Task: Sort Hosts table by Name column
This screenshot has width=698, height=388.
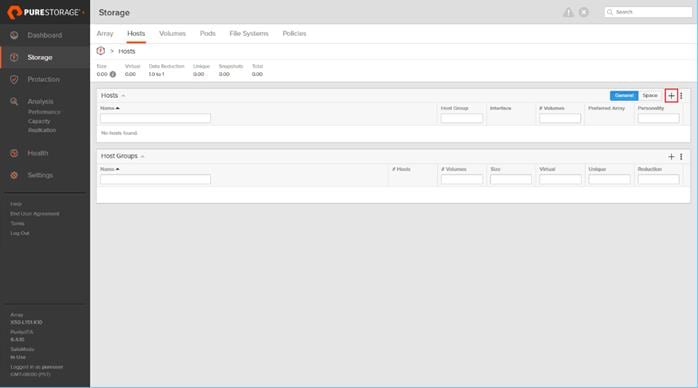Action: coord(110,108)
